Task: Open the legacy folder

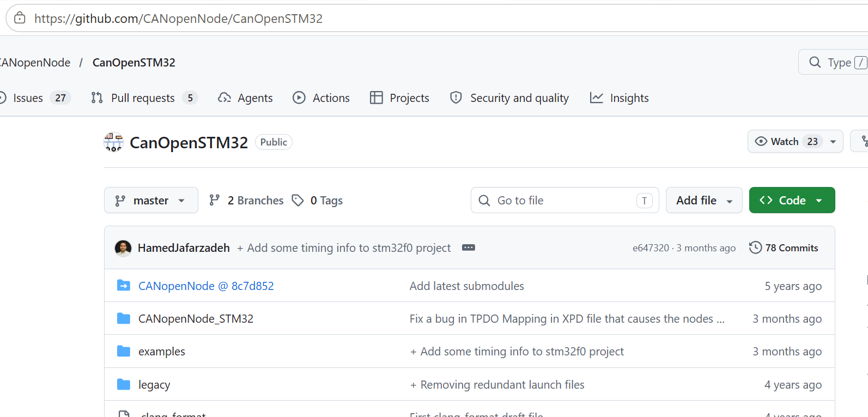Action: coord(154,385)
